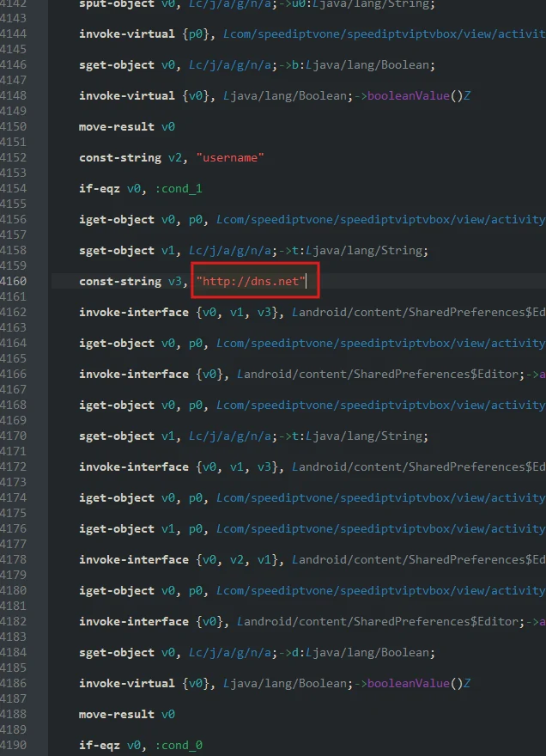Click the if-eqz keyword on line 4190
The image size is (546, 756).
click(x=100, y=745)
